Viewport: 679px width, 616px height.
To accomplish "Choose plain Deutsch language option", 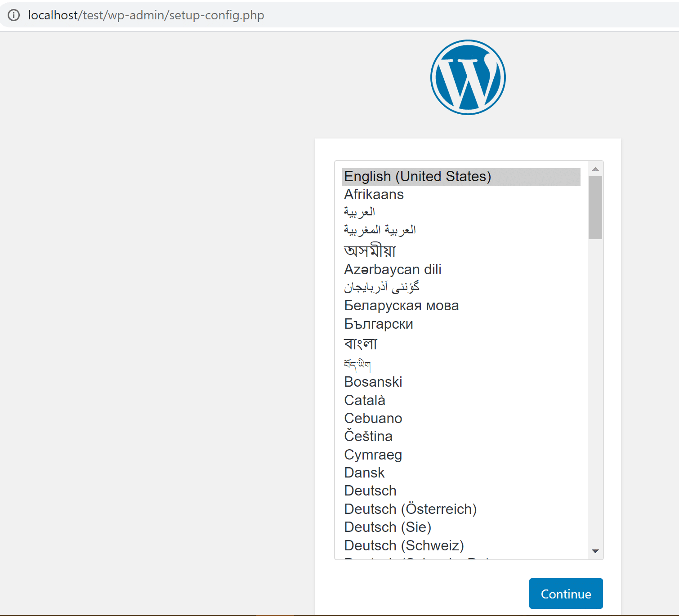I will coord(461,491).
